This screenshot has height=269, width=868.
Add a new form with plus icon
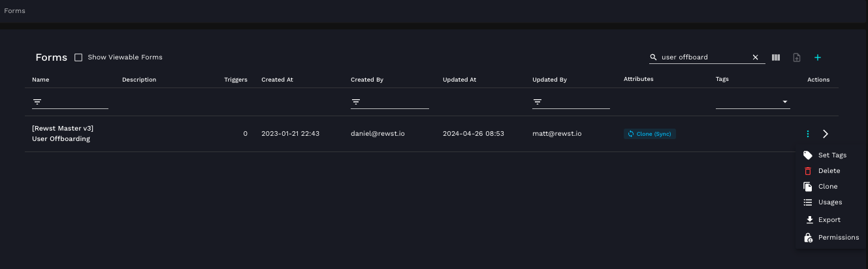817,57
